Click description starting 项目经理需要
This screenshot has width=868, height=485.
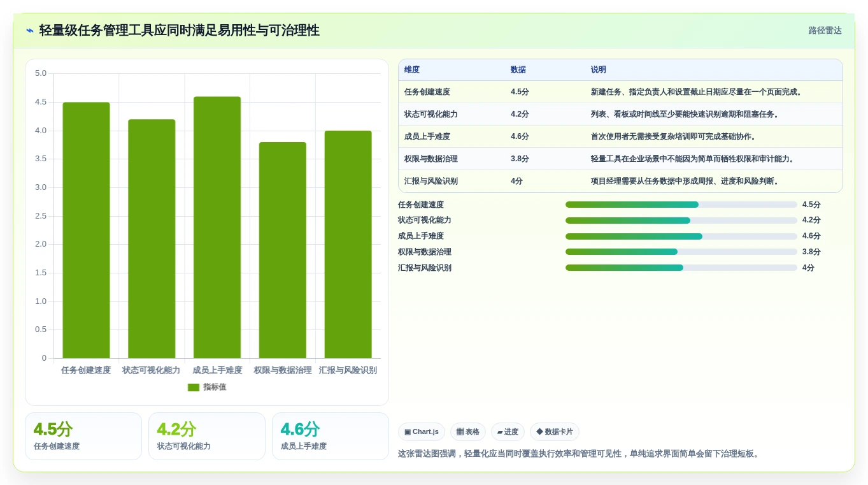(x=686, y=181)
